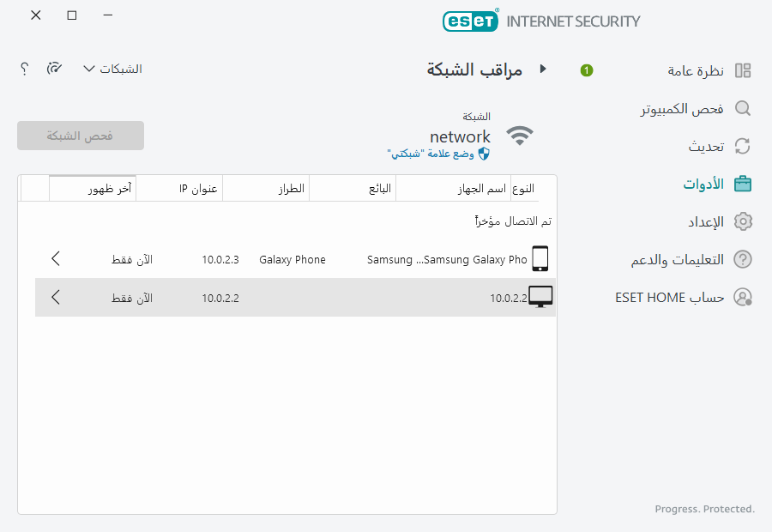This screenshot has height=532, width=772.
Task: Click the وضع علامة "شبكتي" link
Action: pyautogui.click(x=437, y=154)
